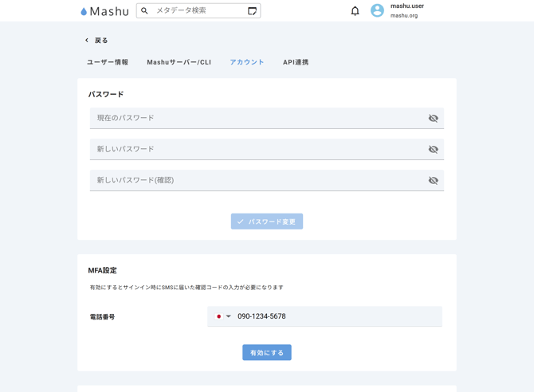Click the icon at search bar's right end
This screenshot has height=392, width=534.
click(x=252, y=11)
